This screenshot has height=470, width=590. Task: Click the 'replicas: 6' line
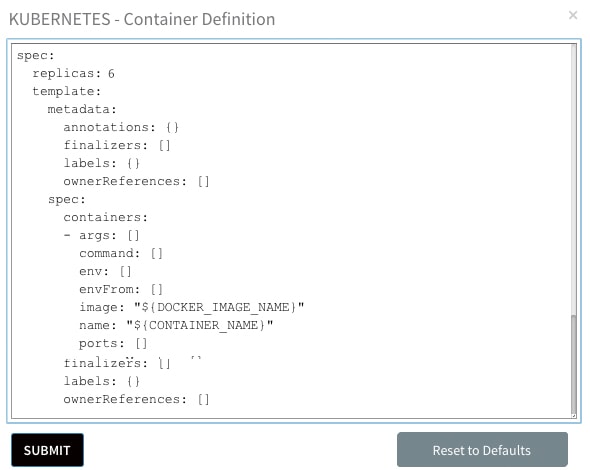click(x=73, y=73)
